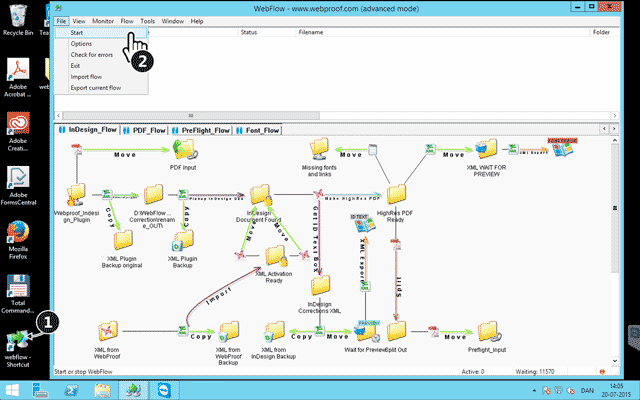
Task: Select the Split Out folder node
Action: [396, 331]
